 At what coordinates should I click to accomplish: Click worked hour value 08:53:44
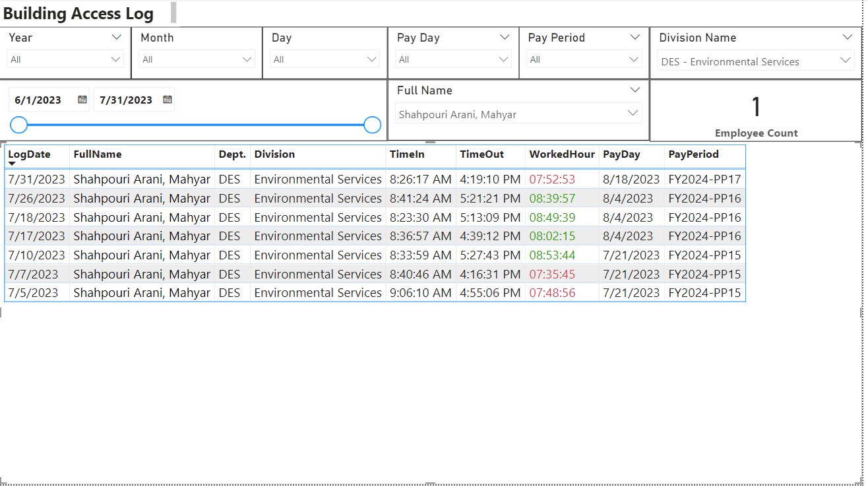point(552,255)
